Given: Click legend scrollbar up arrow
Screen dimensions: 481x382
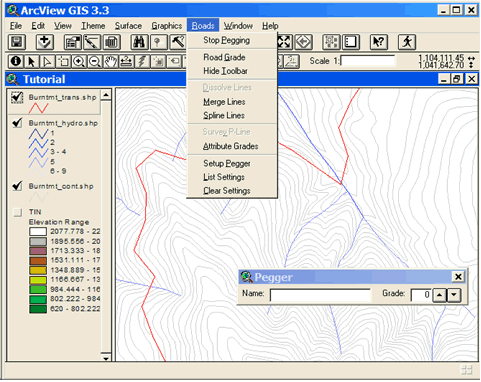Looking at the screenshot, I should [106, 95].
